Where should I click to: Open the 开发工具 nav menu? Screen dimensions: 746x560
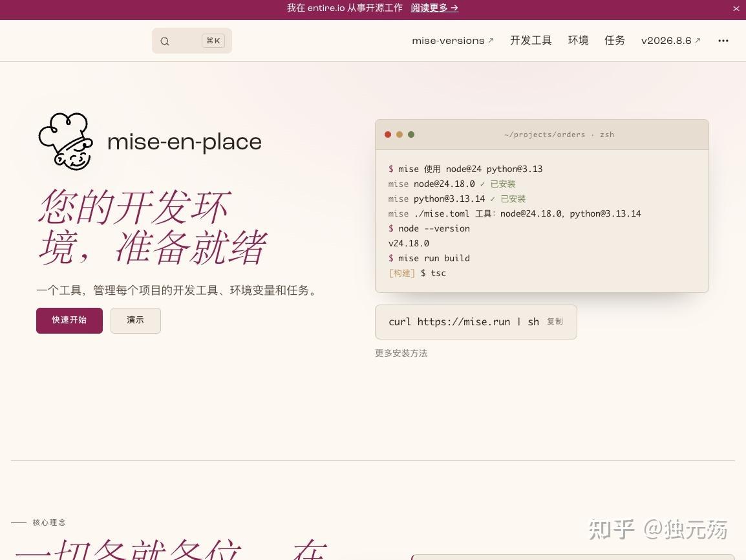click(531, 41)
